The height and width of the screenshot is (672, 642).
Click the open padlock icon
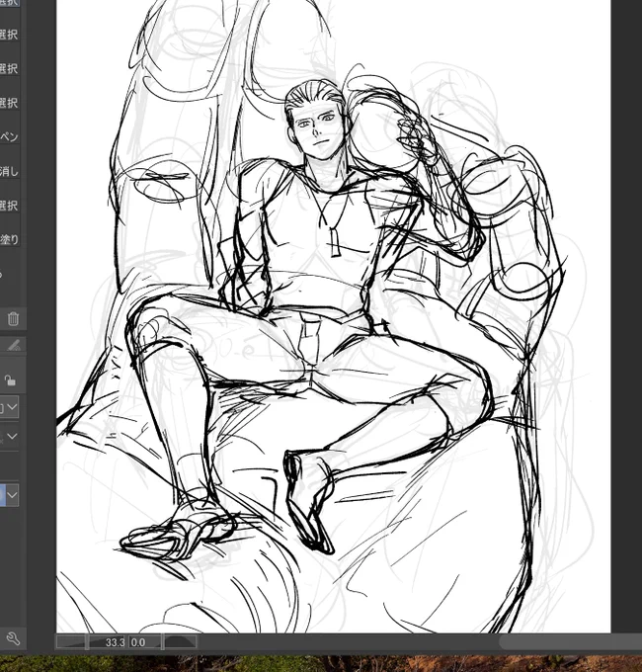(x=10, y=380)
